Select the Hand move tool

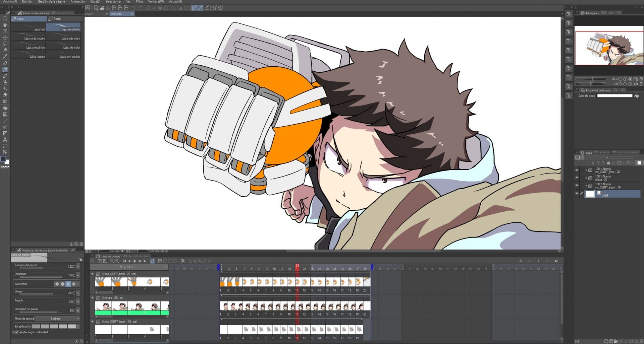pyautogui.click(x=5, y=25)
